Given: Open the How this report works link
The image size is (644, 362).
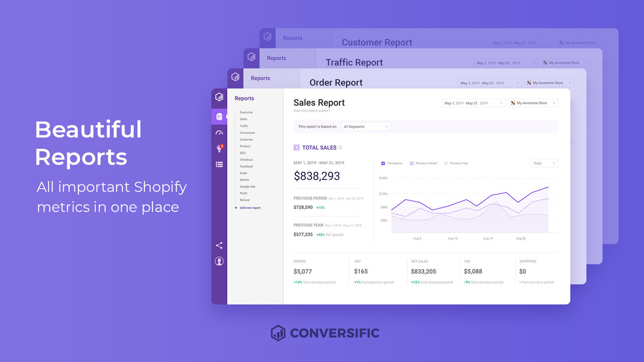Looking at the screenshot, I should point(311,109).
